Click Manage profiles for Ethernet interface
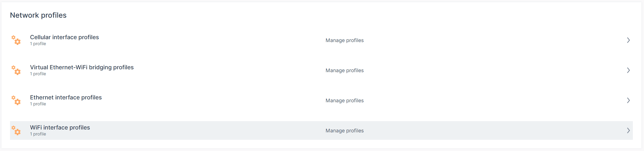 (344, 101)
